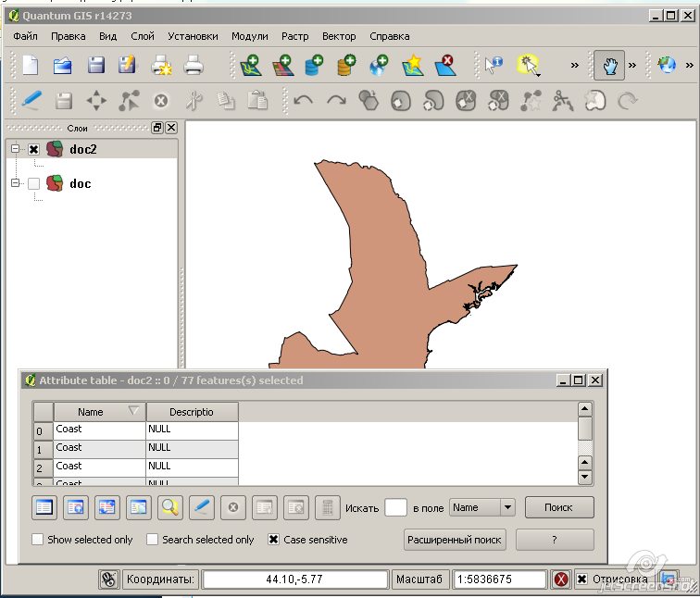Remove the selected layer
700x598 pixels.
coord(444,65)
